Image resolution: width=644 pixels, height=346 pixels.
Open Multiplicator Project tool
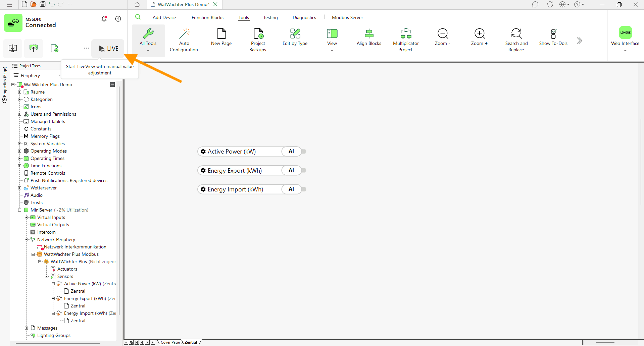[406, 40]
